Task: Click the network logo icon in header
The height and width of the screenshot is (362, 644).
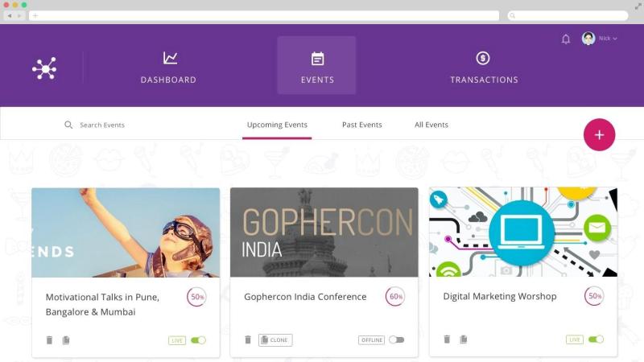Action: (x=44, y=68)
